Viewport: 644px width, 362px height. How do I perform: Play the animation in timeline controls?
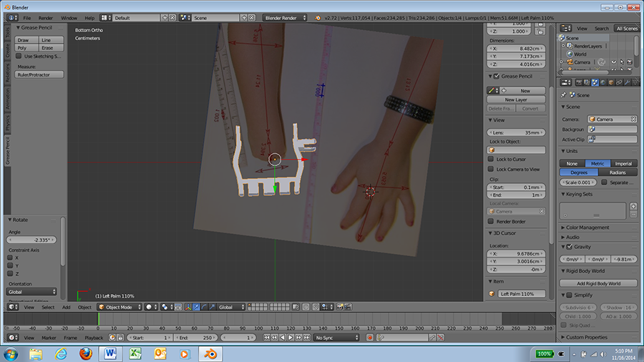pos(291,338)
